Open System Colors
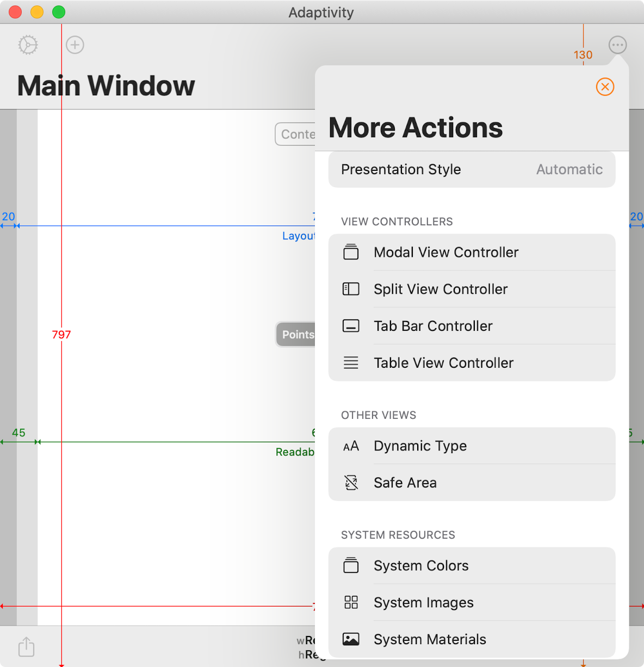The width and height of the screenshot is (644, 667). point(472,566)
